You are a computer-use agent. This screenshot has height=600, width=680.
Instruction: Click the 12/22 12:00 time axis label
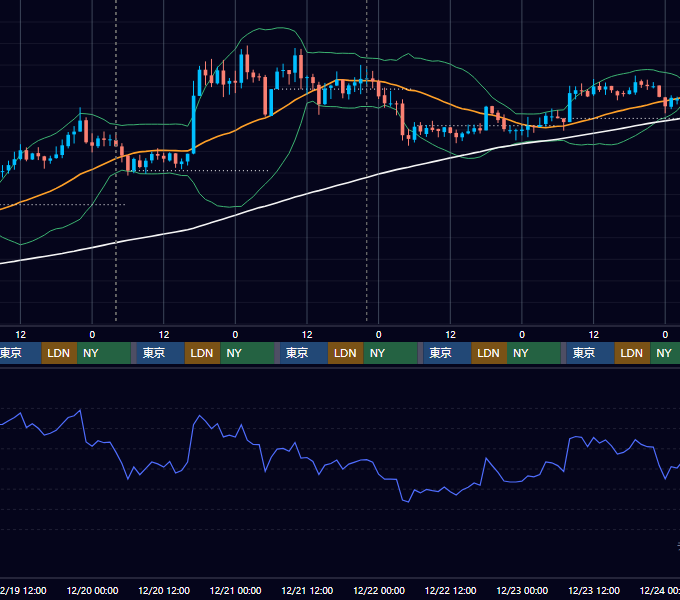pos(451,590)
